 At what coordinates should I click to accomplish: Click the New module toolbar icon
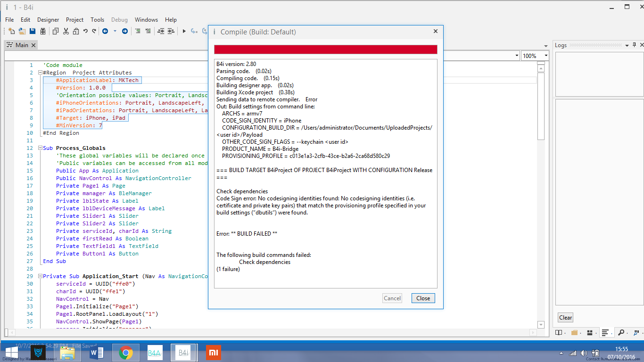click(11, 31)
